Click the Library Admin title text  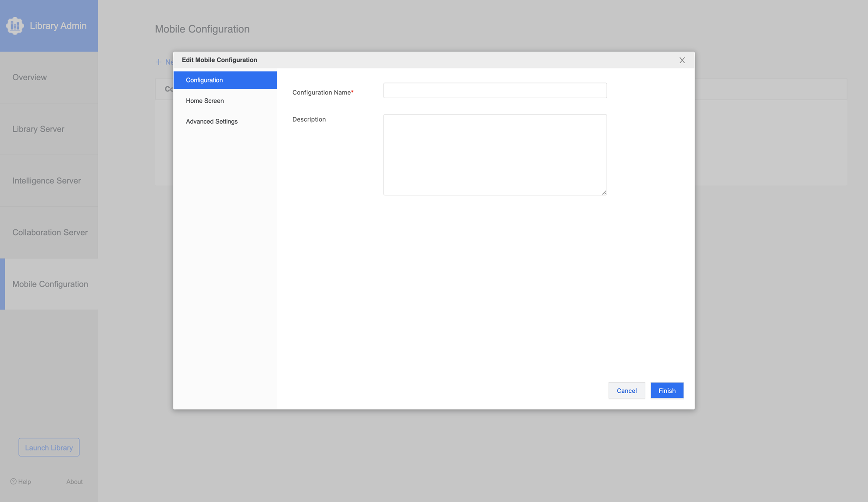coord(58,26)
